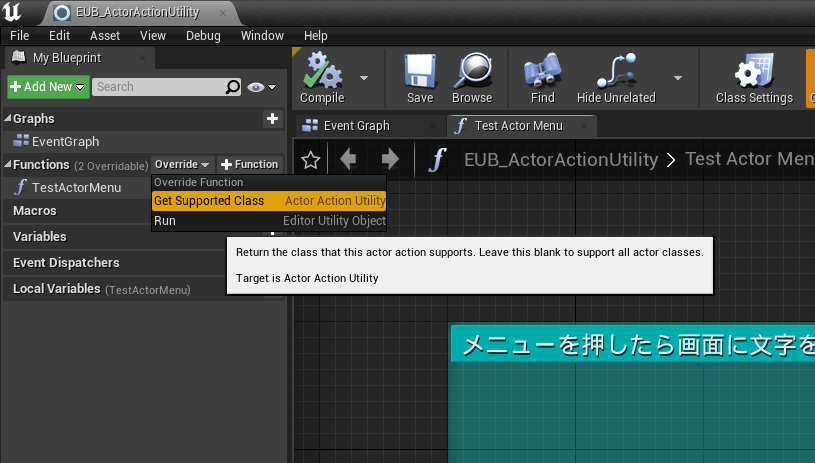
Task: Collapse the Graphs section
Action: pos(8,118)
